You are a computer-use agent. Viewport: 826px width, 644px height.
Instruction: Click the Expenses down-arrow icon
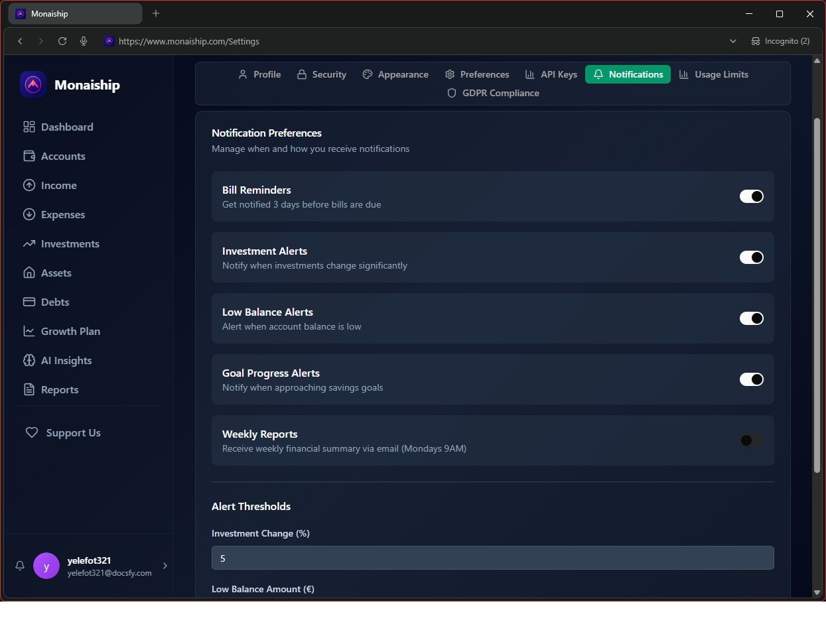pos(29,214)
